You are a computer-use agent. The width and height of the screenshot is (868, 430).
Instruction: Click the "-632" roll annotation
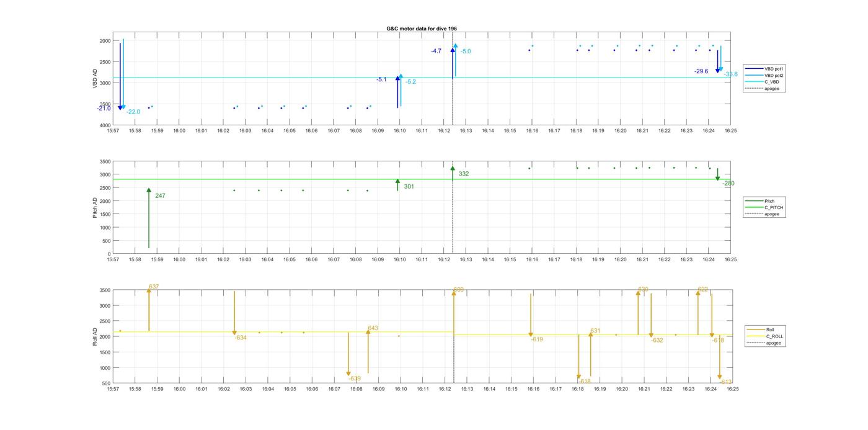coord(657,340)
